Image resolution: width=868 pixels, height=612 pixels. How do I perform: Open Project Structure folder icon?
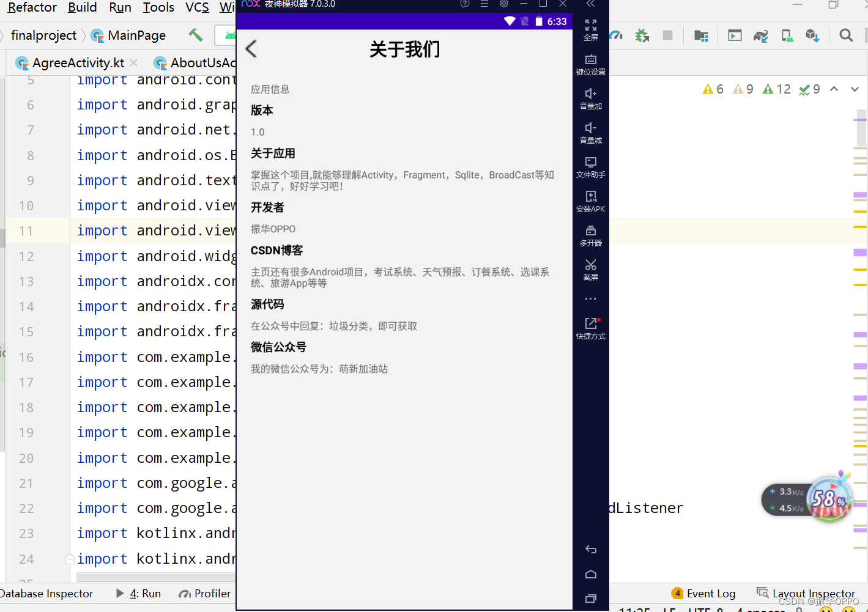pyautogui.click(x=701, y=35)
